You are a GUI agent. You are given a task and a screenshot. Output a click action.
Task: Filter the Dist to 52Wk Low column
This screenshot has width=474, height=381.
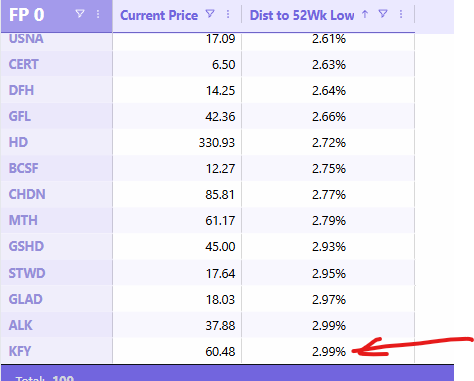[x=383, y=14]
